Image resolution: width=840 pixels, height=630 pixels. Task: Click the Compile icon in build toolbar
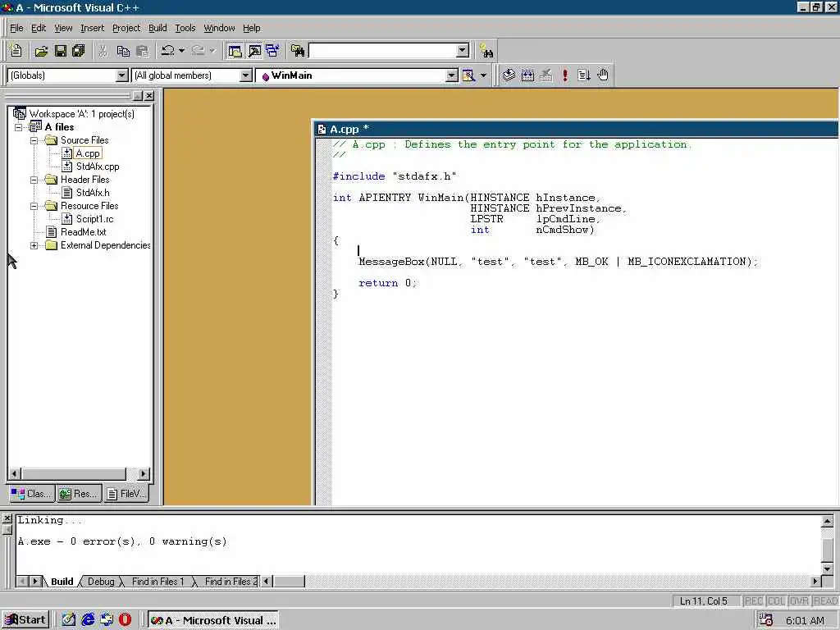(509, 75)
